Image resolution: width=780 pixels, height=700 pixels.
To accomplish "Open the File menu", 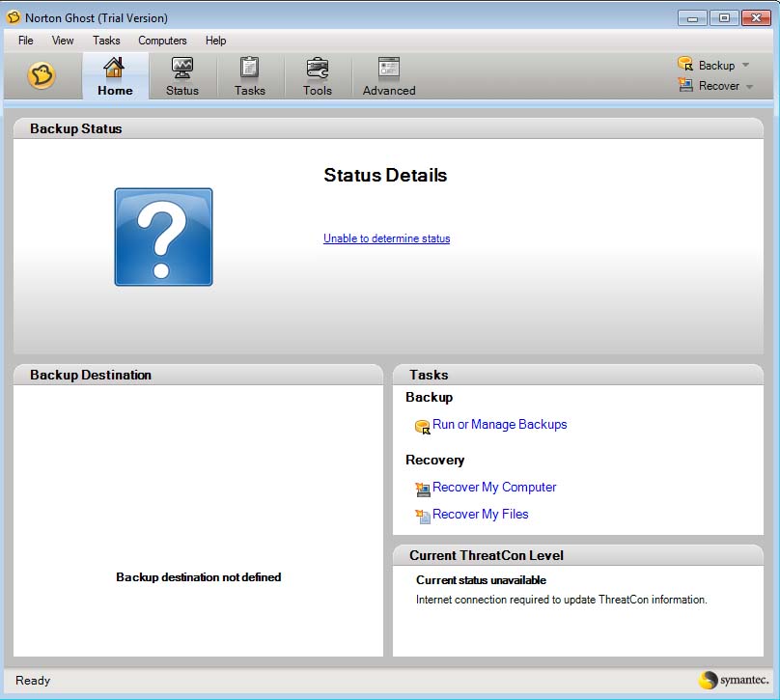I will click(x=25, y=41).
